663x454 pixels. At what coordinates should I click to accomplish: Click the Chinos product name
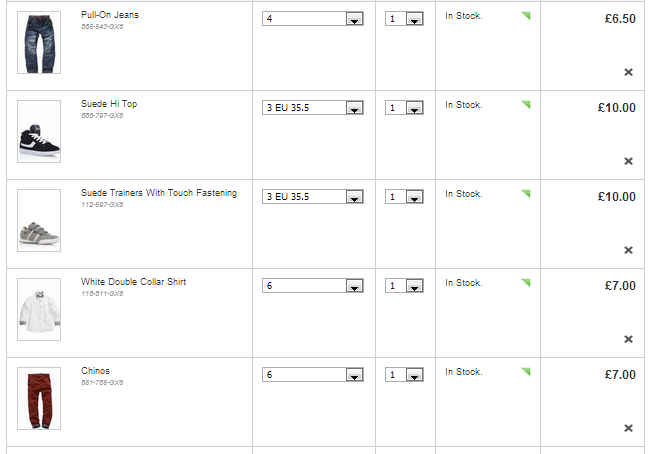click(96, 371)
